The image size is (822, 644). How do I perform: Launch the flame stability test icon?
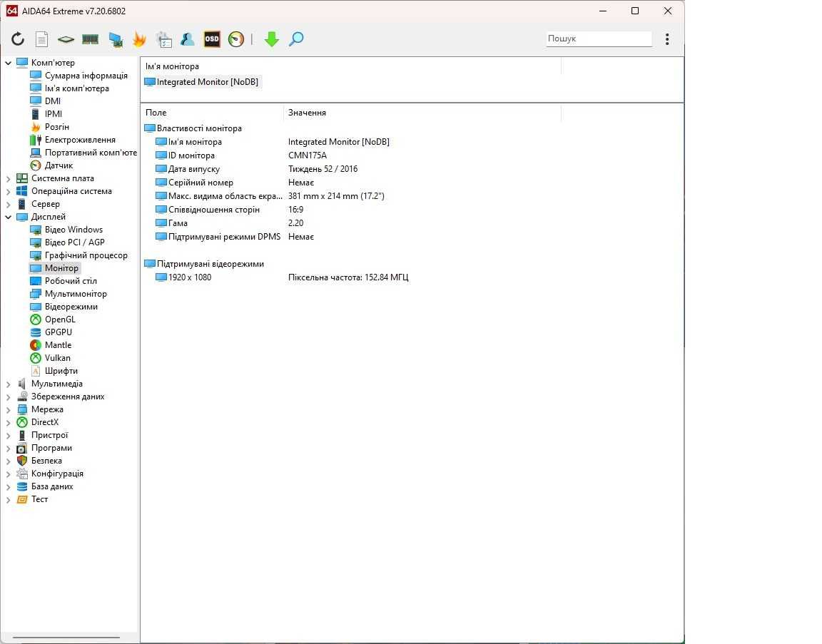click(139, 39)
